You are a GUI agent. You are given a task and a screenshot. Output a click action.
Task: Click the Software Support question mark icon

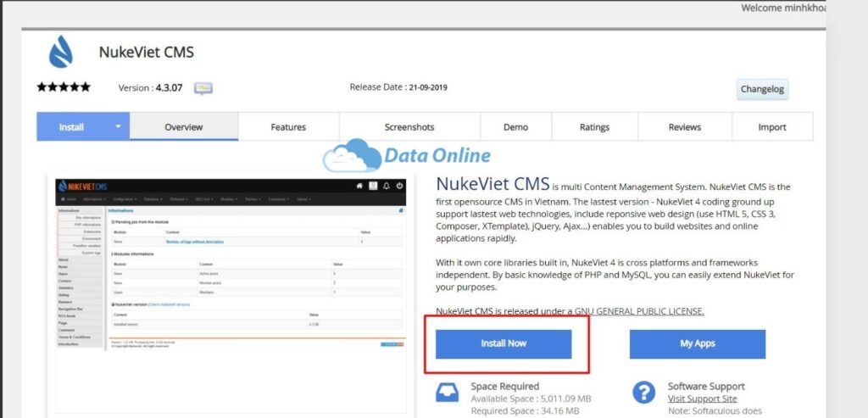tap(644, 393)
